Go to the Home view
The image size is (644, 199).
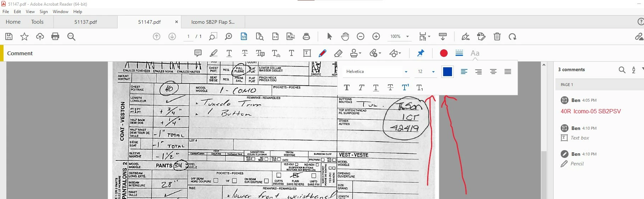[13, 22]
